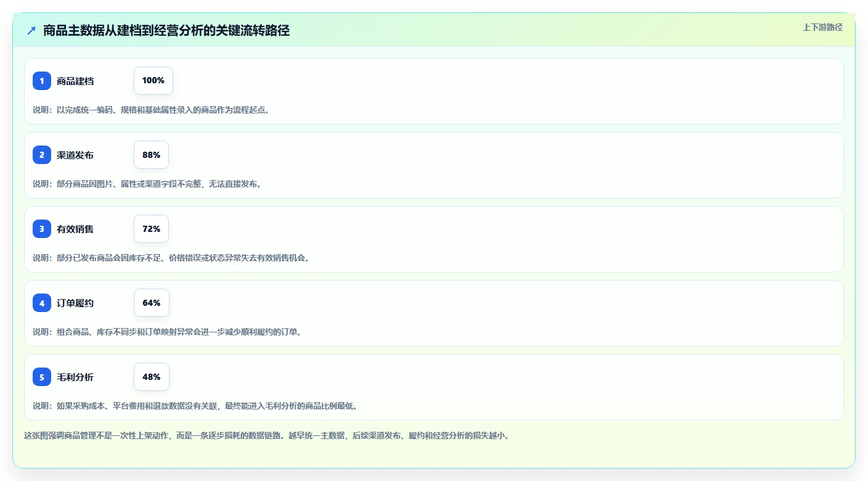Click step number badge 5
Image resolution: width=868 pixels, height=481 pixels.
tap(42, 377)
